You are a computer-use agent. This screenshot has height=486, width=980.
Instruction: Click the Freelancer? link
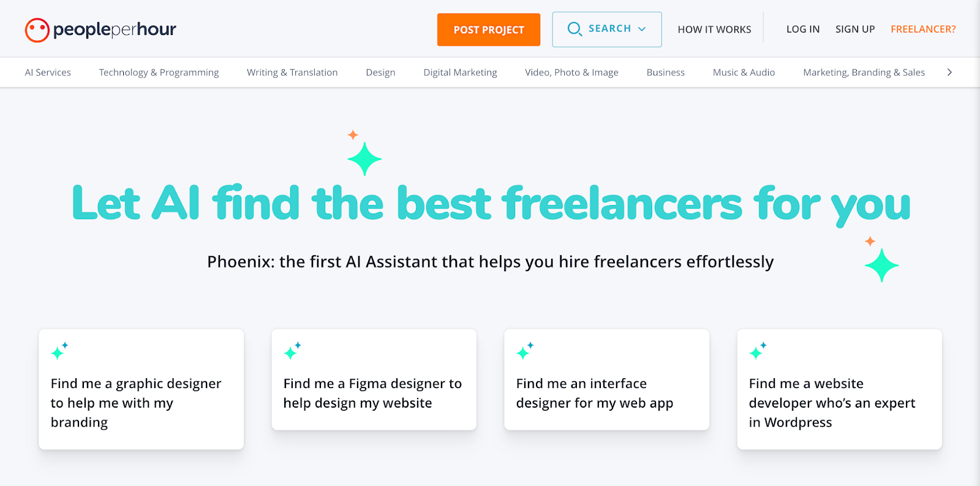pyautogui.click(x=923, y=29)
